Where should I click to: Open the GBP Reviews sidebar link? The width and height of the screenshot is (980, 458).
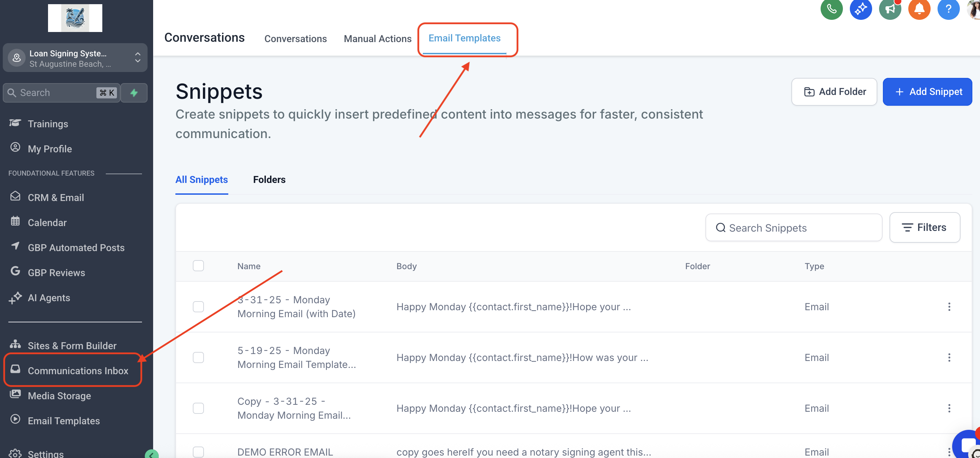pyautogui.click(x=56, y=273)
